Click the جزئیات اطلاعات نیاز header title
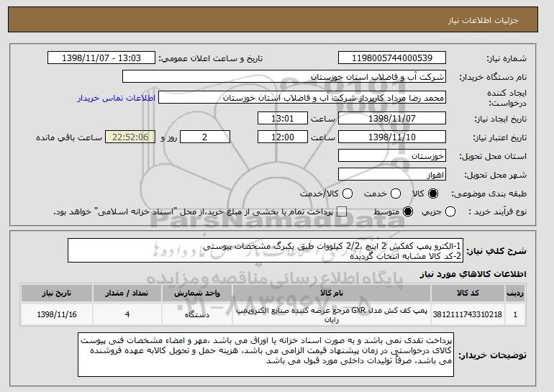This screenshot has height=392, width=554. point(483,20)
